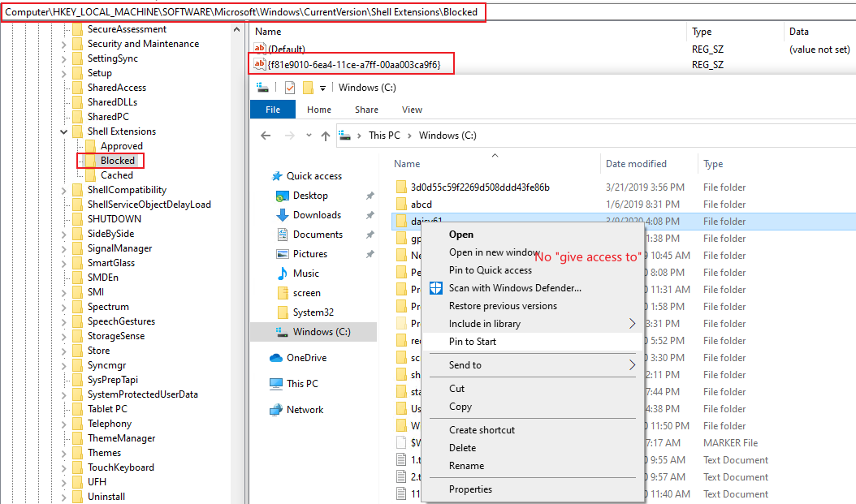
Task: Open the screen folder in navigation pane
Action: (x=306, y=293)
